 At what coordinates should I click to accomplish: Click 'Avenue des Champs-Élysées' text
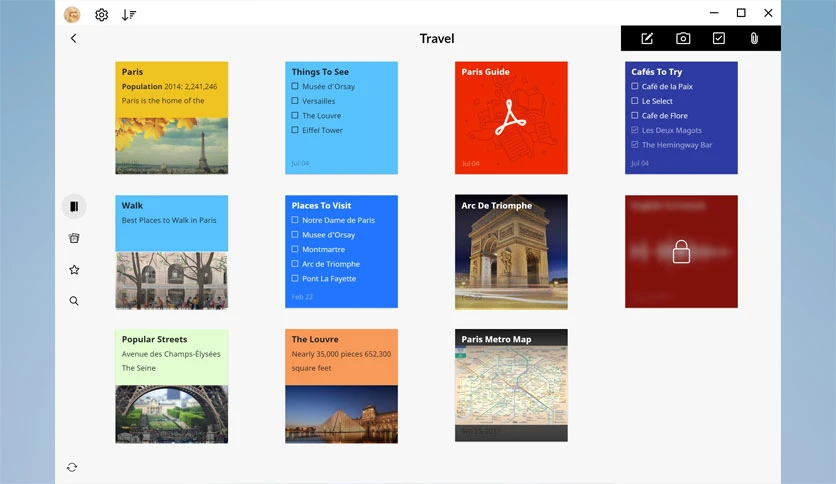(171, 354)
